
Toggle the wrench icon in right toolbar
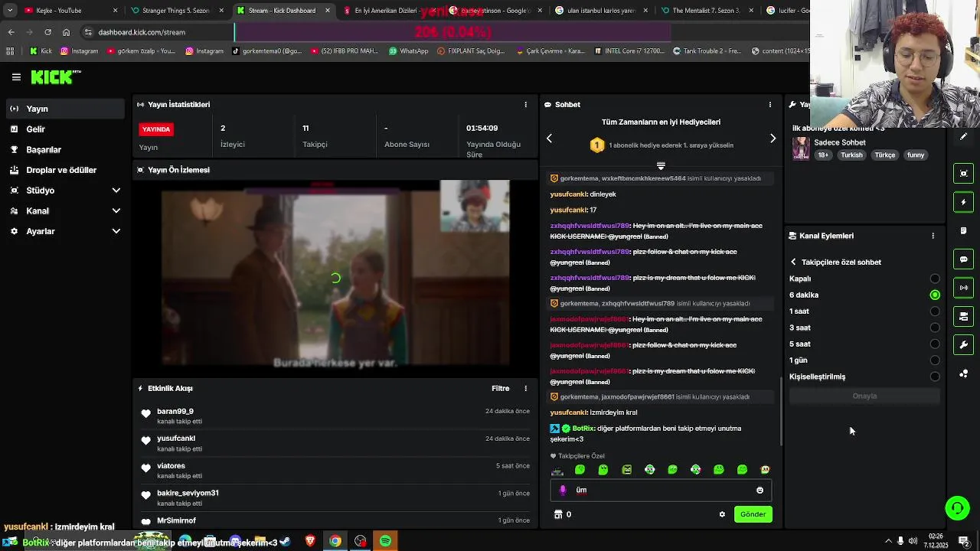964,344
